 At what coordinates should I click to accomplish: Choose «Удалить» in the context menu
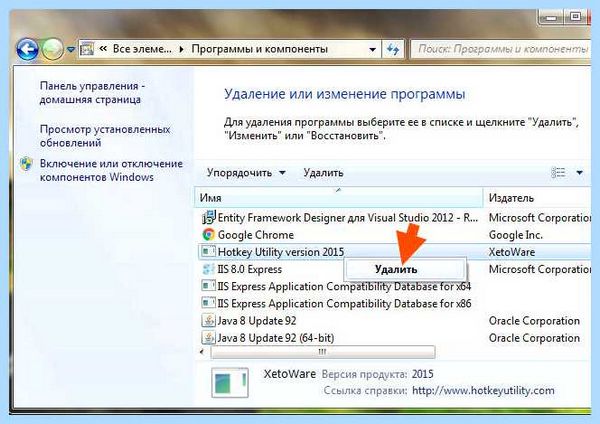tap(404, 269)
